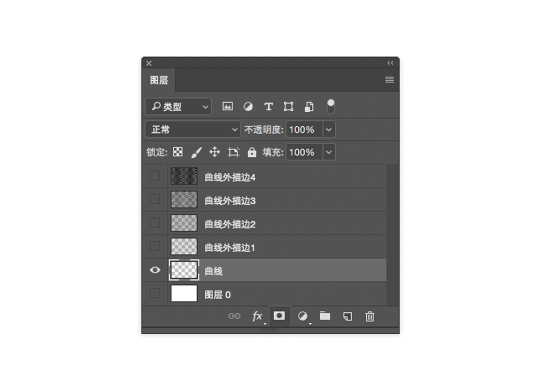Click the 不透明度 label
The height and width of the screenshot is (392, 541).
[263, 130]
